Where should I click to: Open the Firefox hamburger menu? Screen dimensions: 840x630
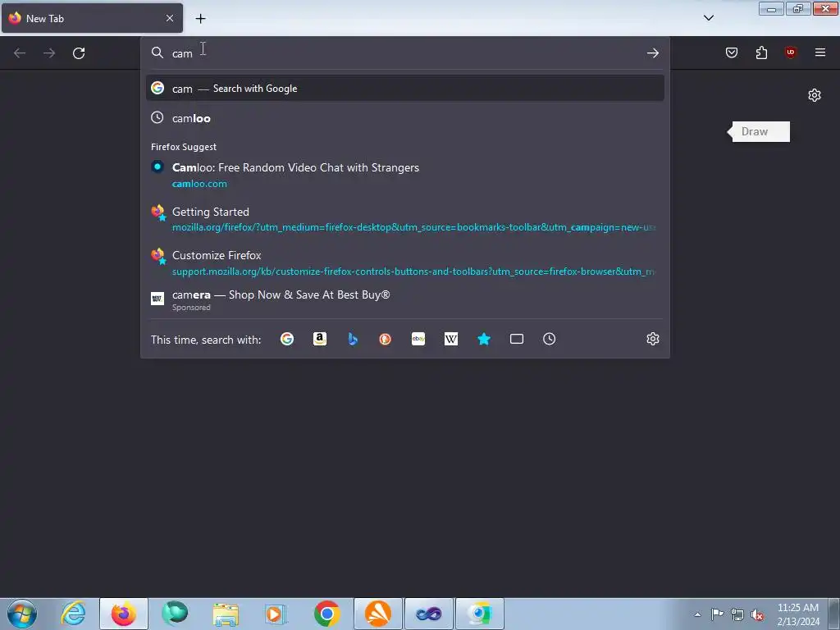pyautogui.click(x=820, y=52)
